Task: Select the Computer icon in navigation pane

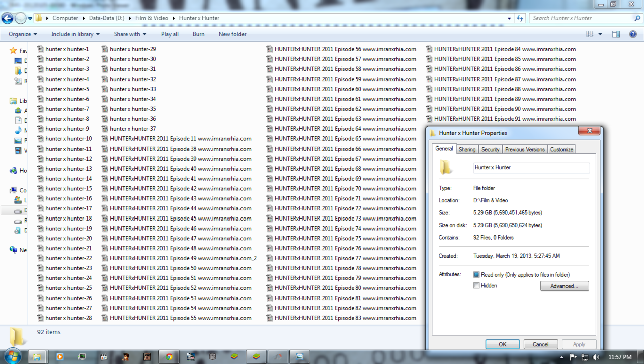Action: [x=14, y=190]
